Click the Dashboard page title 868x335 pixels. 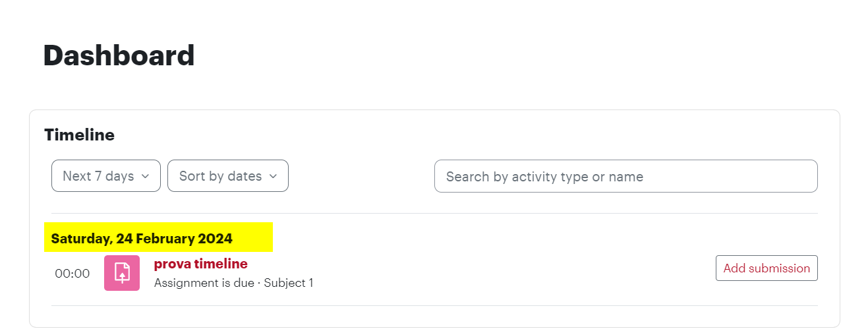tap(119, 55)
